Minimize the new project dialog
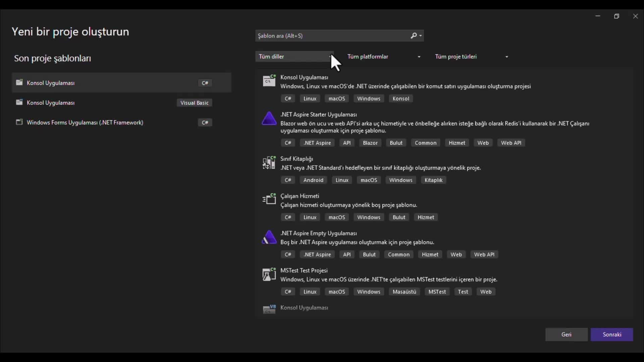Image resolution: width=644 pixels, height=362 pixels. (598, 16)
